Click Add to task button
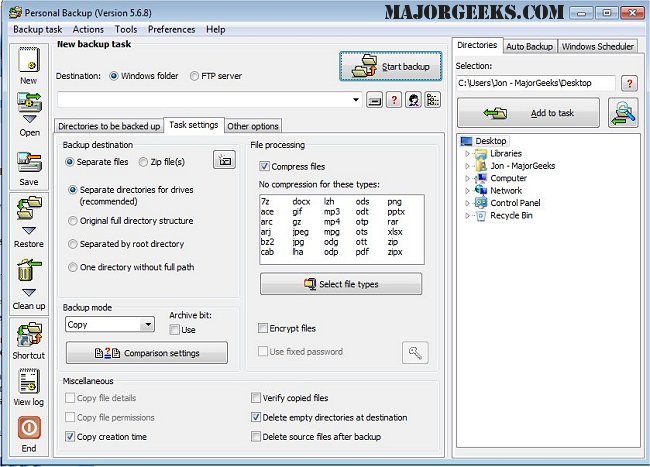650x467 pixels. (528, 113)
